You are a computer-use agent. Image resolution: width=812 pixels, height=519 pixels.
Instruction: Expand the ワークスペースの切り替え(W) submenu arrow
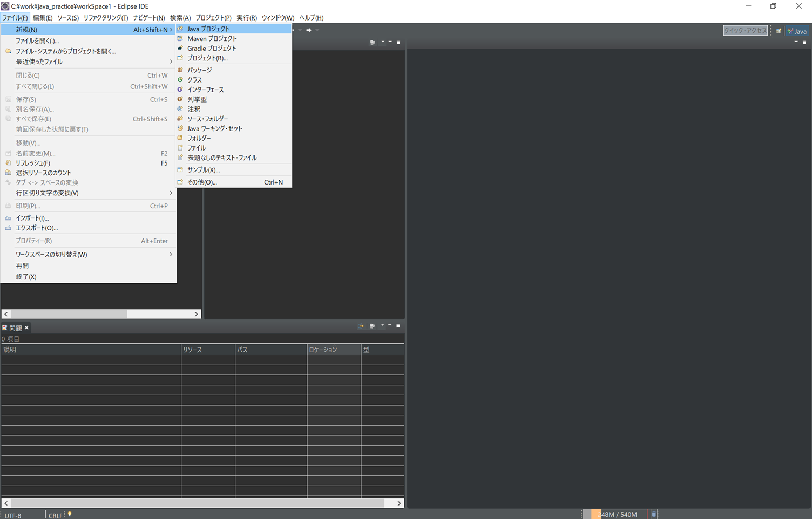pos(171,255)
